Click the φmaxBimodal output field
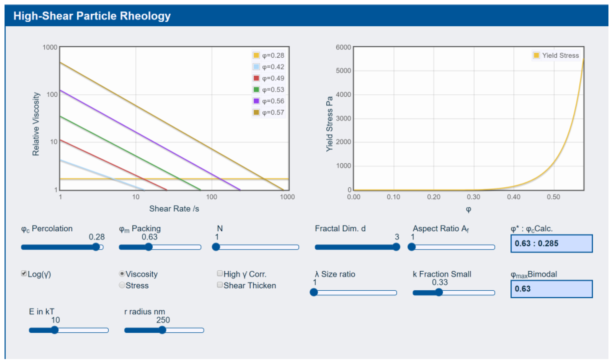 (551, 289)
